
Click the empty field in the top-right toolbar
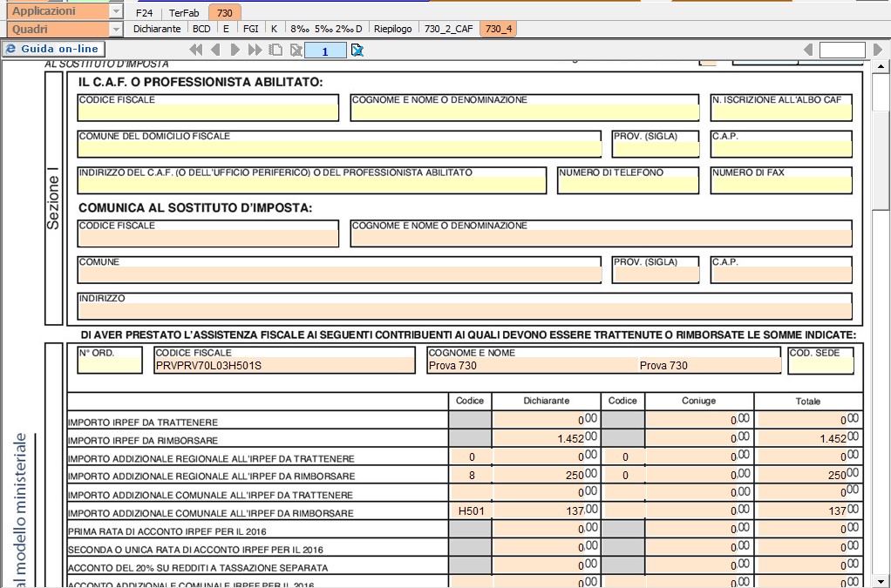tap(842, 51)
